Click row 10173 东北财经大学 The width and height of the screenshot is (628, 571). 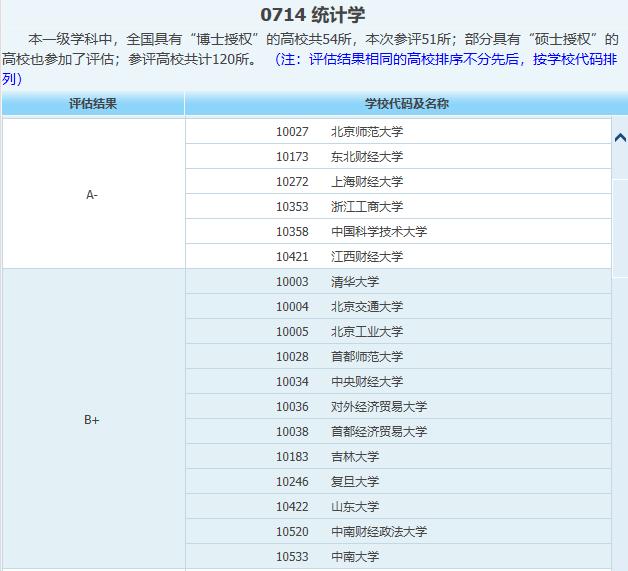pos(398,157)
